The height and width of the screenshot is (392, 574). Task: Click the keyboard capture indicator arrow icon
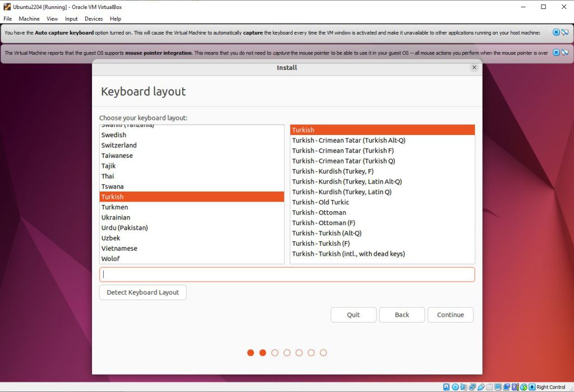click(532, 387)
